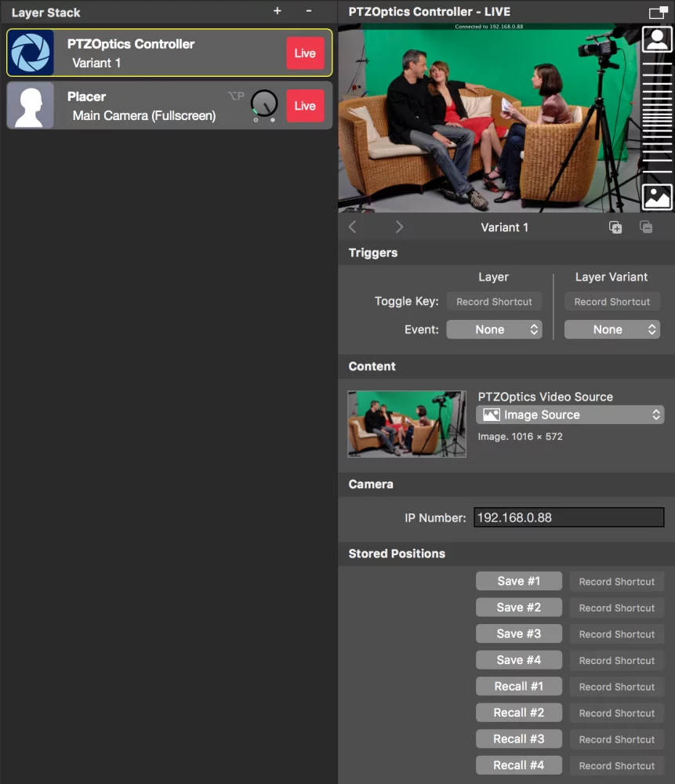Record shortcut for Recall #1
The height and width of the screenshot is (784, 675).
616,687
